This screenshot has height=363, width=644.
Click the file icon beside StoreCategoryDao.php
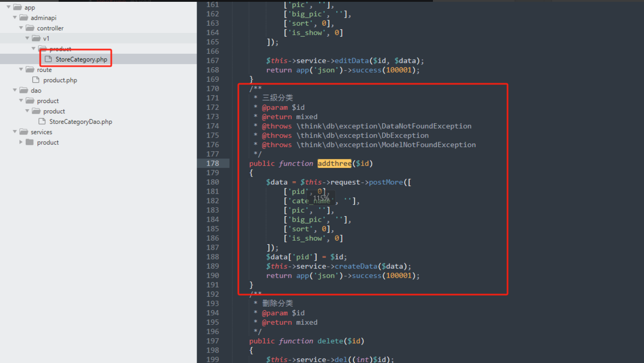click(42, 121)
